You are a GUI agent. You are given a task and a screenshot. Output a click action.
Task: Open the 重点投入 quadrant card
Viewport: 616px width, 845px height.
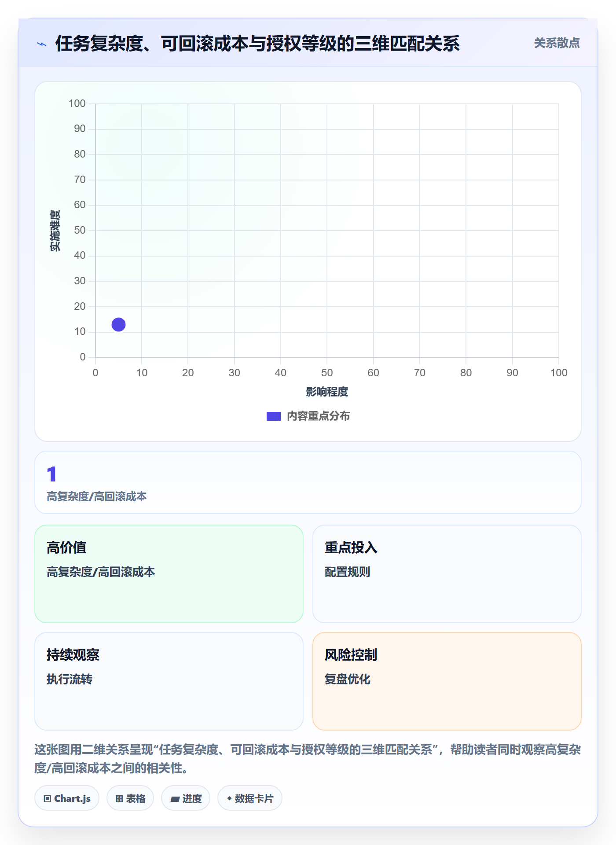[447, 573]
